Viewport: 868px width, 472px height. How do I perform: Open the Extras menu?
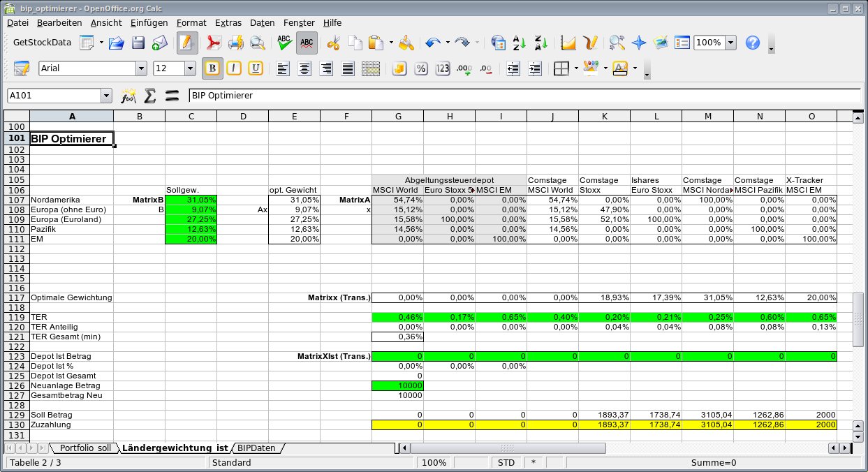point(229,22)
